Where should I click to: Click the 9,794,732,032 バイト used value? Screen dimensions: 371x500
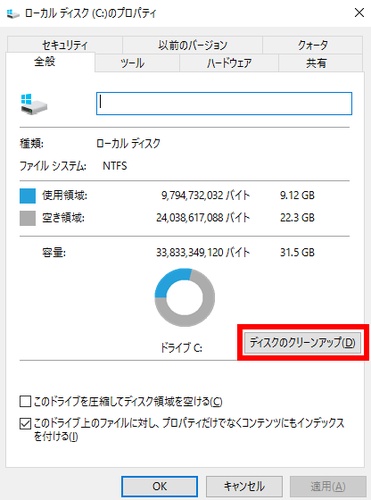tap(205, 195)
